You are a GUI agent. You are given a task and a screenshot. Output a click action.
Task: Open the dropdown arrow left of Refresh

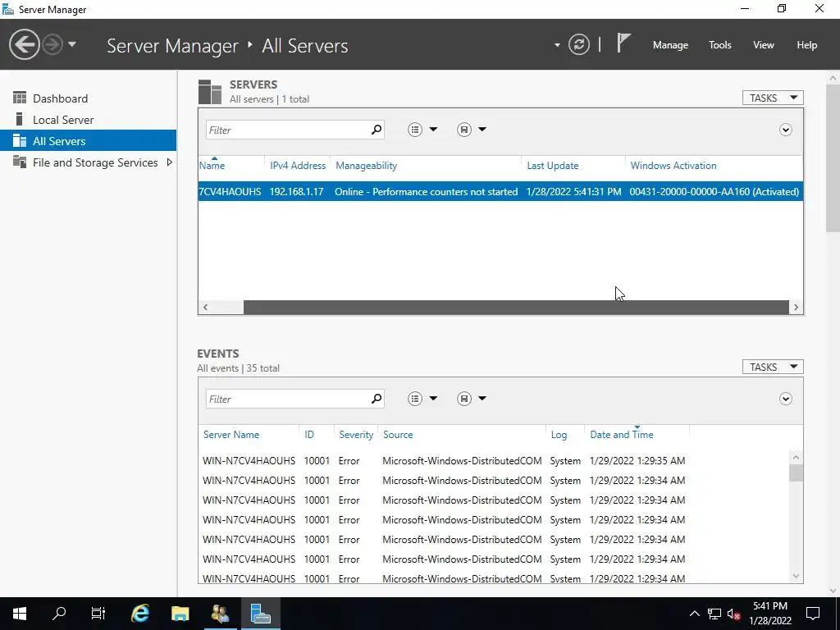coord(557,45)
